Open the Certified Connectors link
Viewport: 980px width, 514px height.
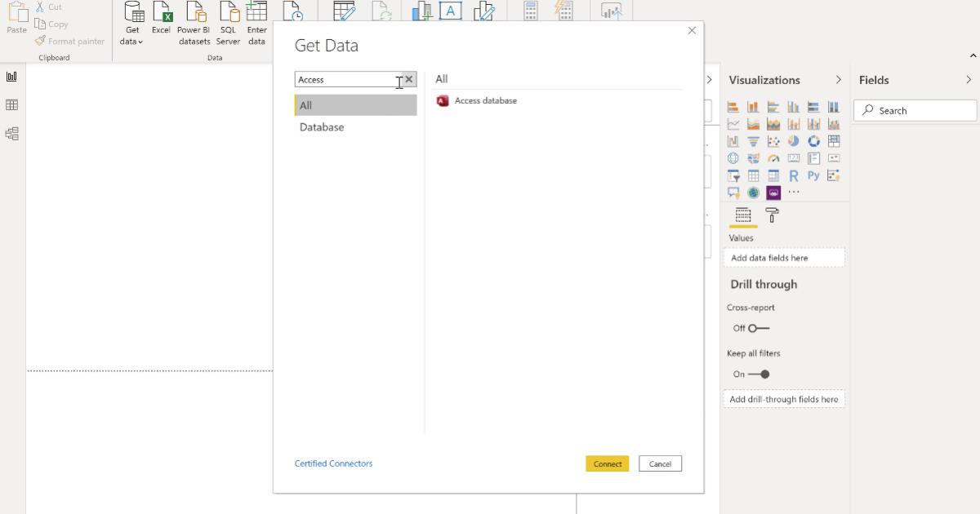point(333,463)
